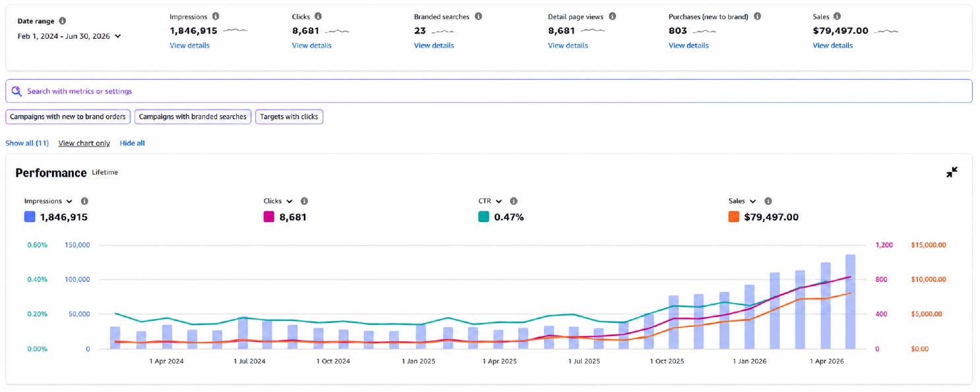The width and height of the screenshot is (980, 392).
Task: Focus the Search with metrics or settings field
Action: pos(489,91)
